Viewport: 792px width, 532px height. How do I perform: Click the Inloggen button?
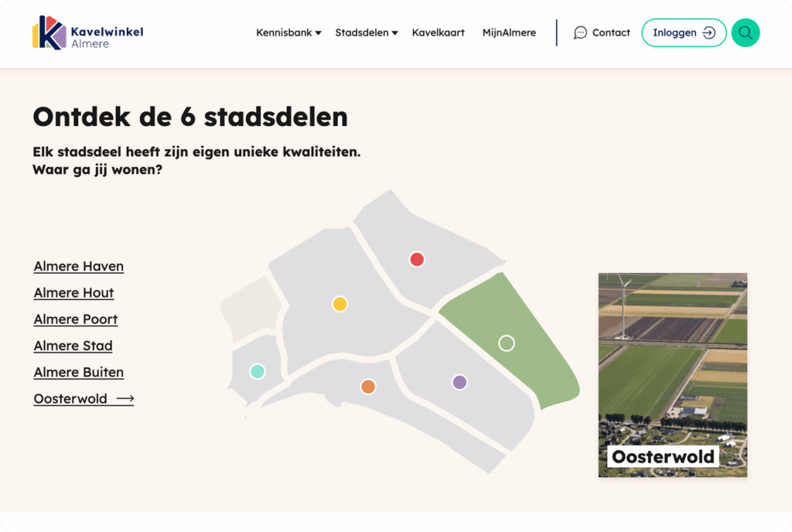click(x=684, y=32)
